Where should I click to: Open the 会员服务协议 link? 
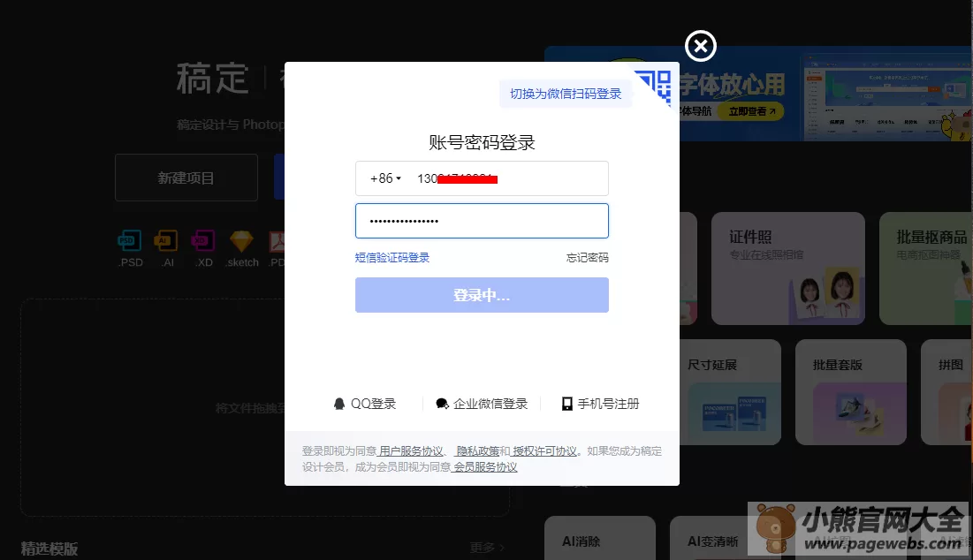(485, 467)
